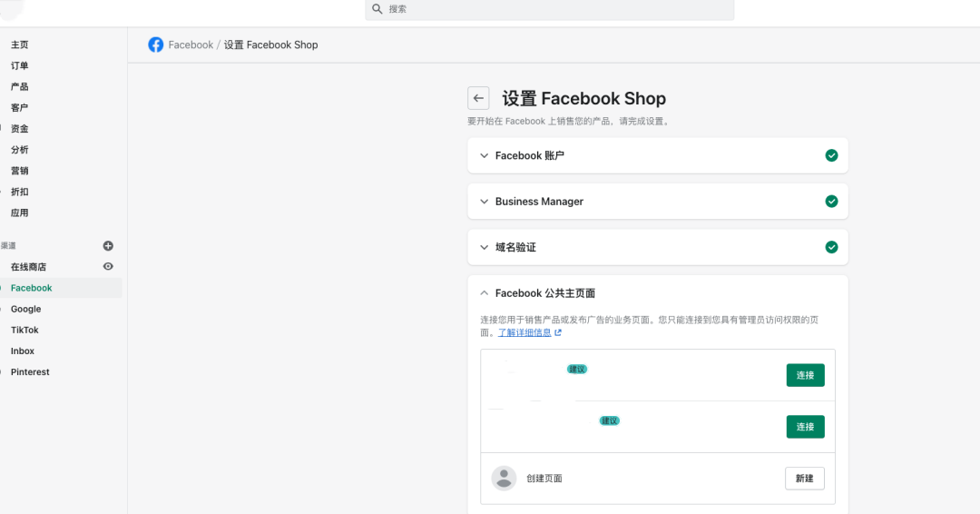
Task: Open 营销 in the sidebar
Action: (x=19, y=171)
